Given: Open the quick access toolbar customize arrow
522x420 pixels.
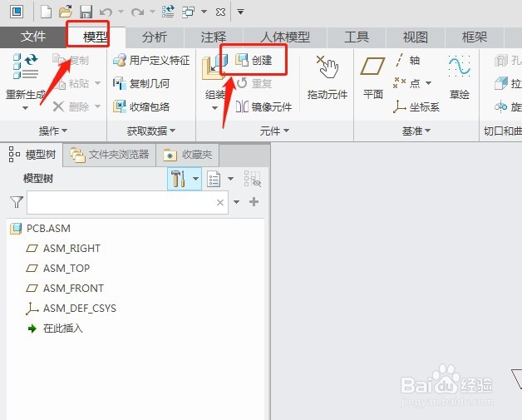Looking at the screenshot, I should click(x=240, y=12).
